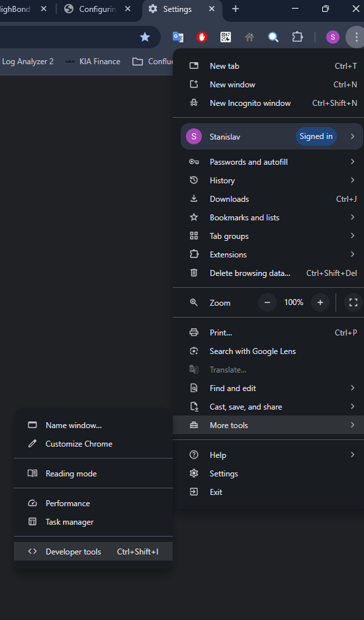Increase zoom with the plus button
Viewport: 364px width, 620px height.
click(x=320, y=302)
